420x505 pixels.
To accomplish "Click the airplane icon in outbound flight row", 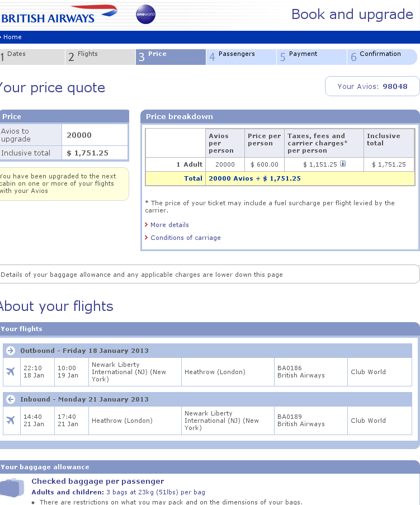I will point(10,371).
